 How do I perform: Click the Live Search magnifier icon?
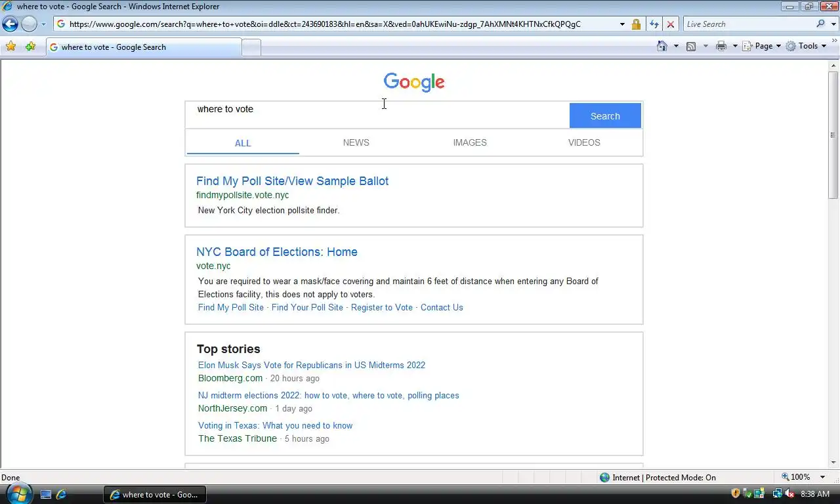pyautogui.click(x=821, y=24)
